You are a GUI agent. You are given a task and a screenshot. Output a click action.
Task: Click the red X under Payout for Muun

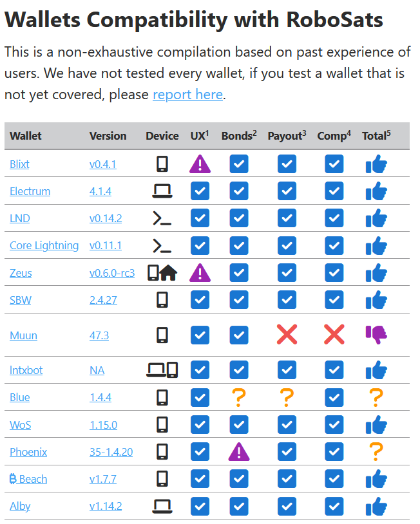[x=287, y=334]
